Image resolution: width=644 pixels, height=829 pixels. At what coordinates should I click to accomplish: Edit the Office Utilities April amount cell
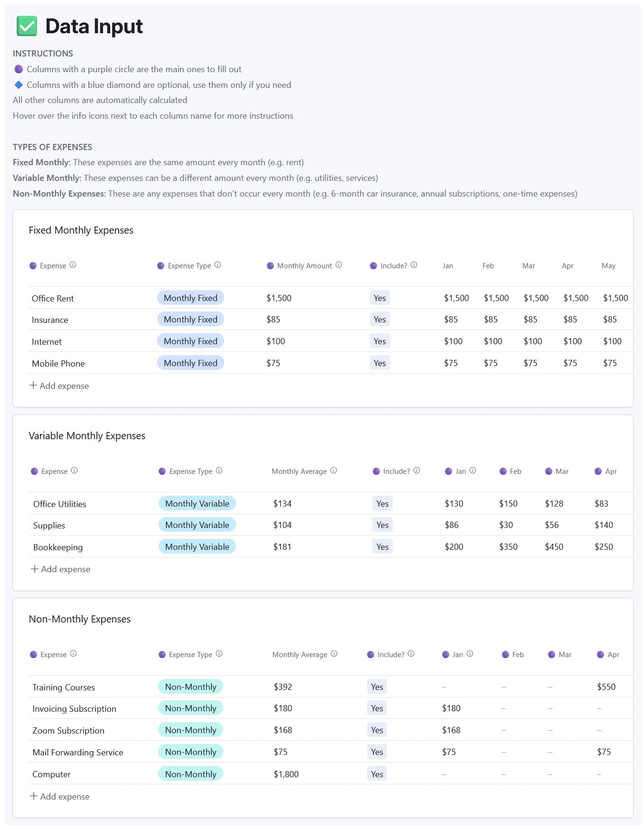[601, 504]
